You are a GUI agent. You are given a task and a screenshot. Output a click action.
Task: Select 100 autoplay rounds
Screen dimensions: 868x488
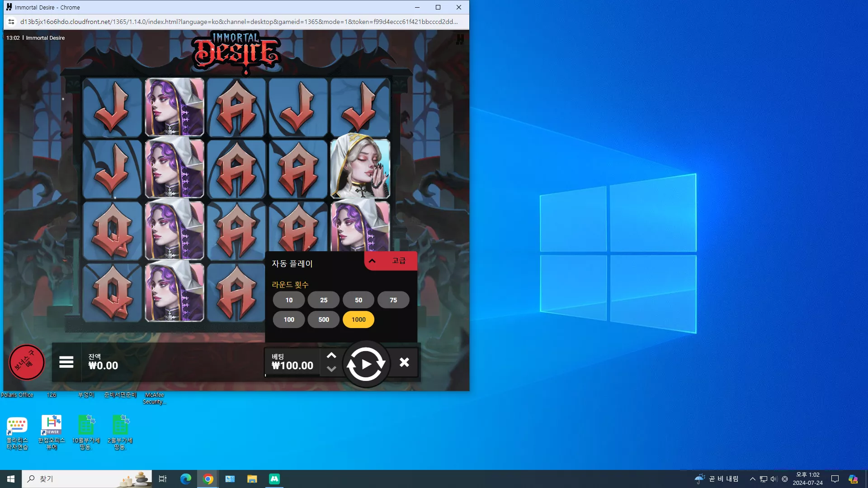[x=289, y=319]
